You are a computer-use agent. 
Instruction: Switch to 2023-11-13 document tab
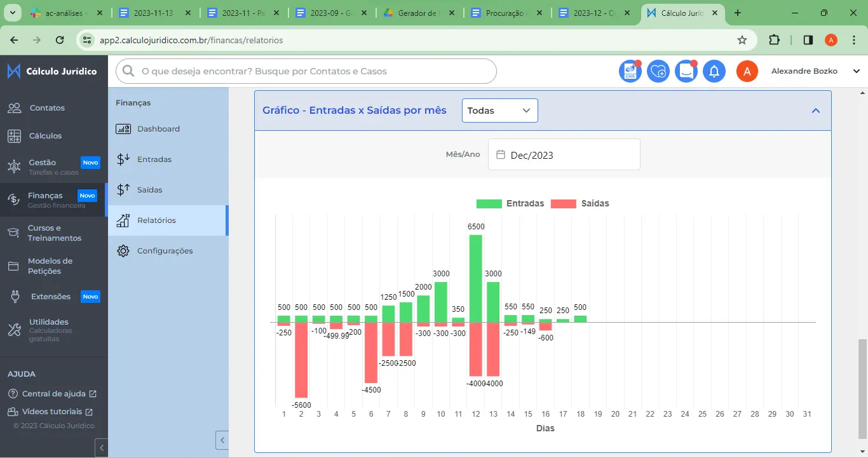(x=154, y=13)
